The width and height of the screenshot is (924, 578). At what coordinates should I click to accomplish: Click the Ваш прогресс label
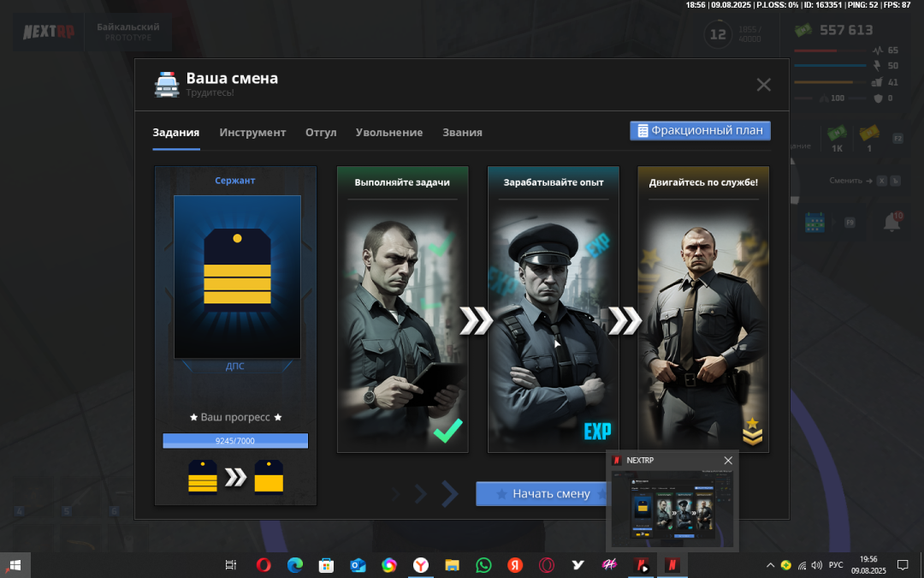pyautogui.click(x=236, y=418)
